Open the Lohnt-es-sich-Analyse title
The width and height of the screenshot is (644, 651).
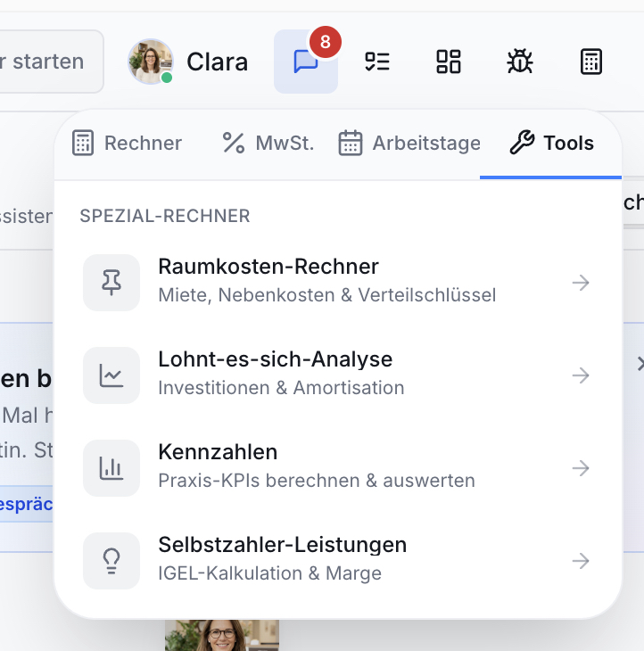point(276,359)
